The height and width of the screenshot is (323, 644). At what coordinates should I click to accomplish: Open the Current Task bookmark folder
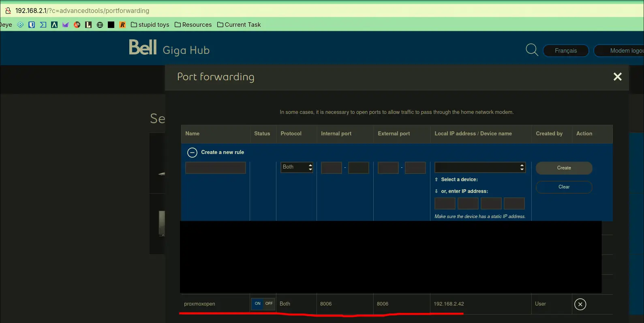[239, 25]
